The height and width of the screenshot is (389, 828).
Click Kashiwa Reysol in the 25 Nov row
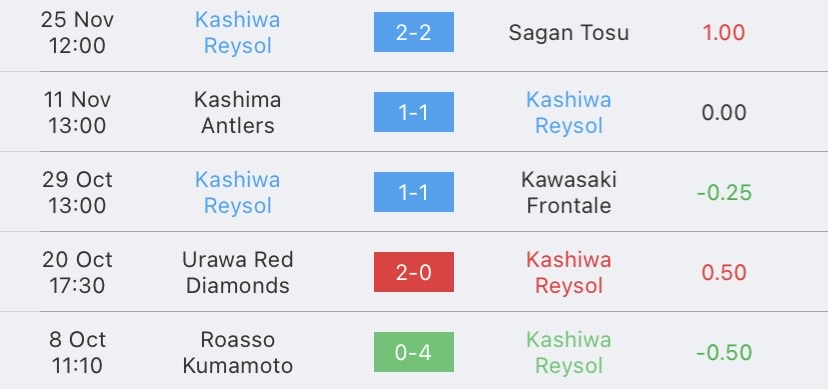click(238, 33)
